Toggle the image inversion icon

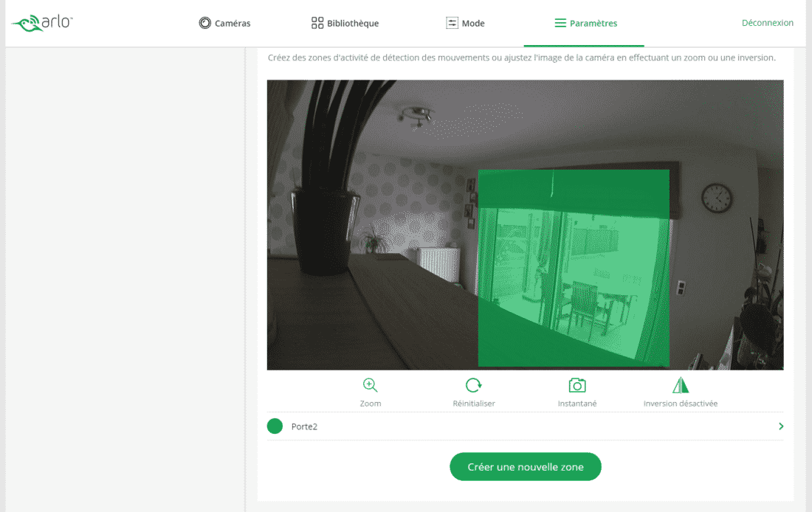point(681,386)
